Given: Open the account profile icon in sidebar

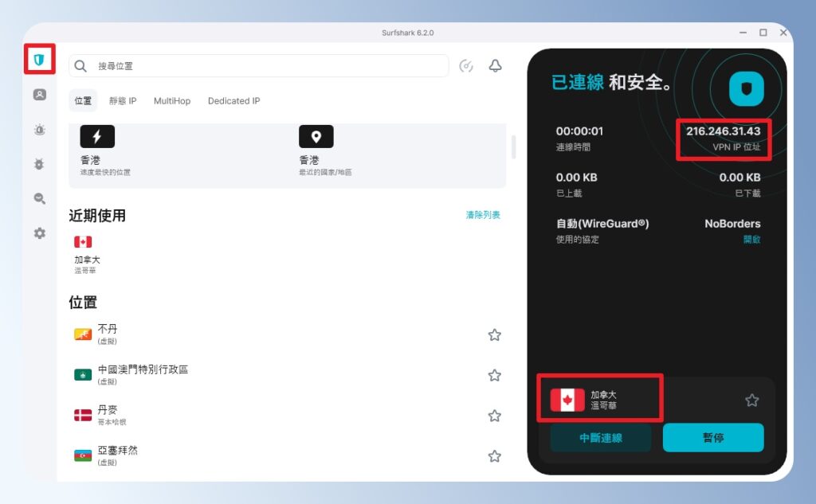Looking at the screenshot, I should (x=38, y=95).
